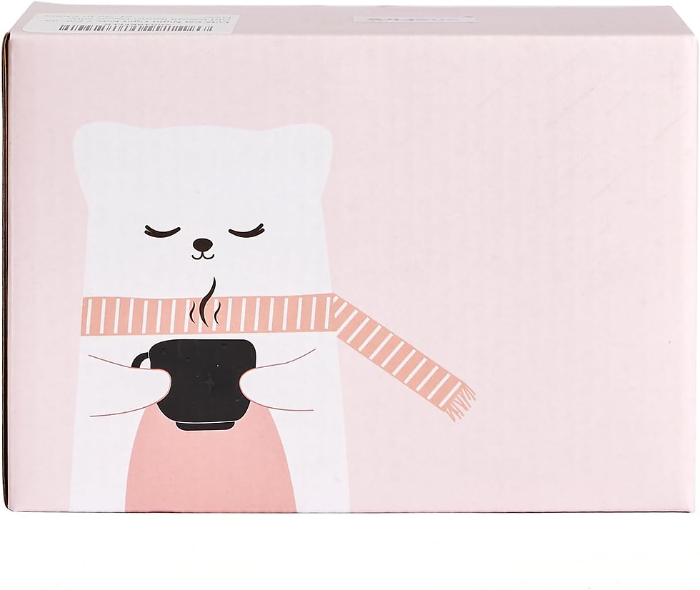Click the steam rising above the mug

[x=206, y=301]
